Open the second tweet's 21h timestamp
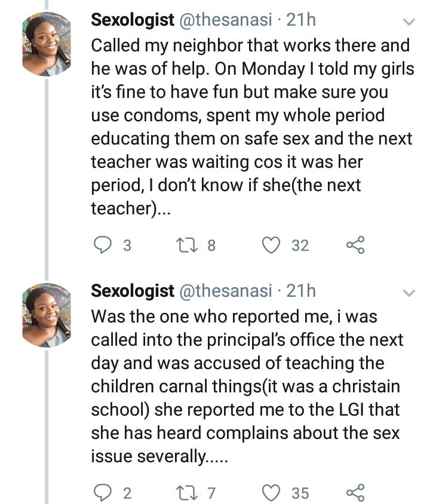This screenshot has width=430, height=504. (x=301, y=291)
